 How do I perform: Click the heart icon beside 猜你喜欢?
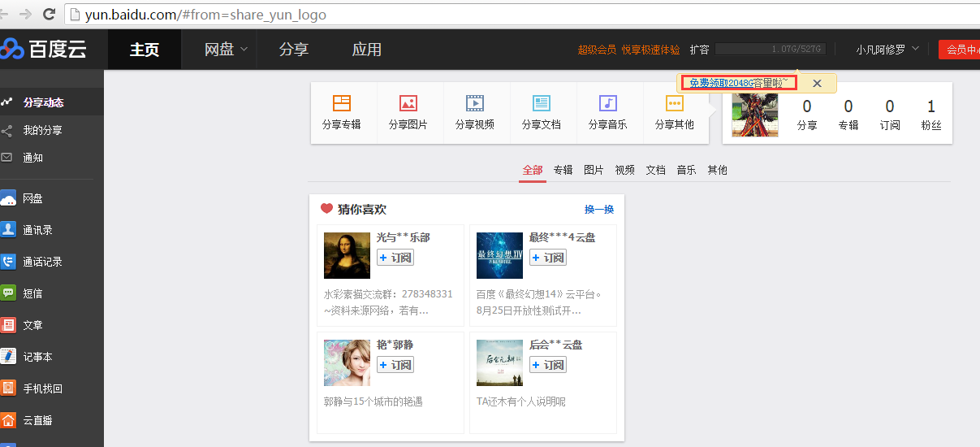(326, 209)
